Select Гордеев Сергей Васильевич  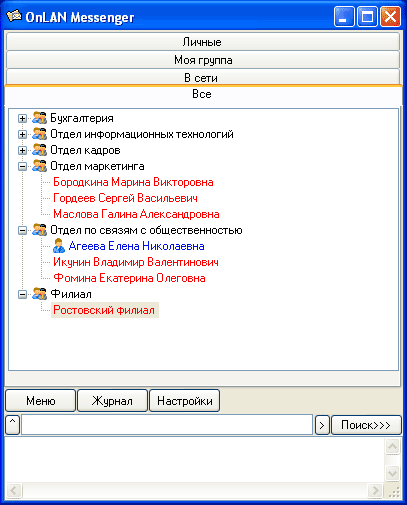click(x=125, y=198)
